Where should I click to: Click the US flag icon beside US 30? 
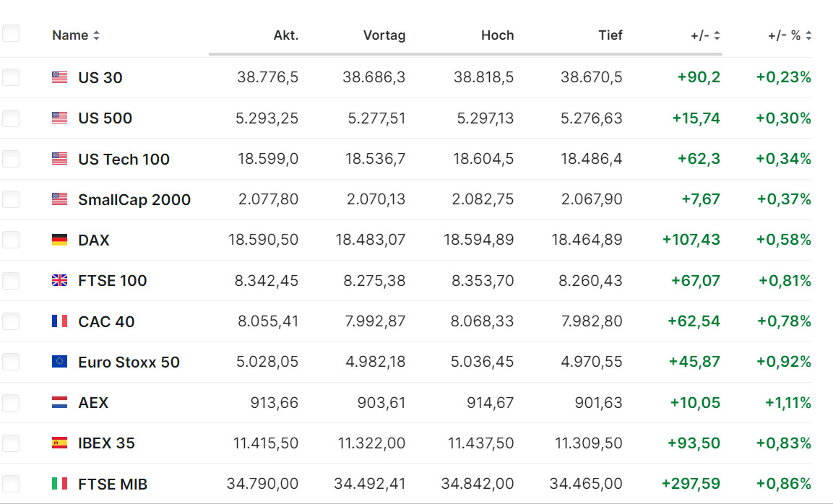tap(59, 78)
